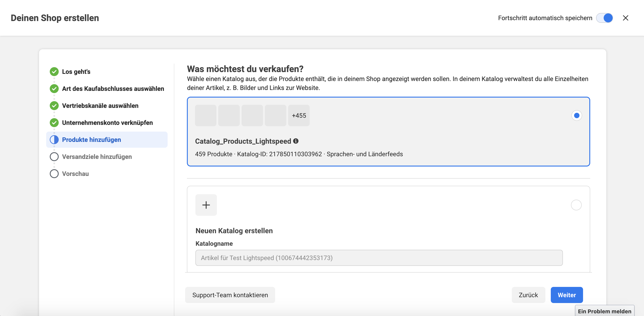
Task: Click the fourth product thumbnail placeholder
Action: [x=275, y=115]
